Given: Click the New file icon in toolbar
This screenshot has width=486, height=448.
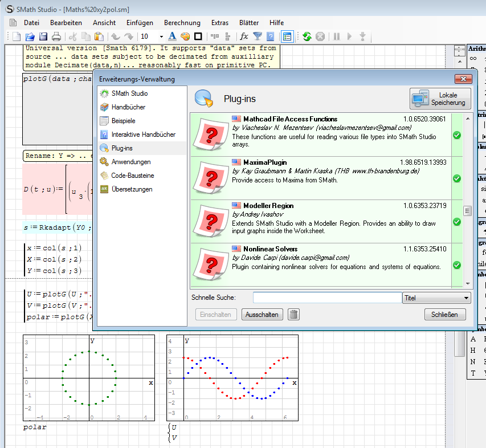Looking at the screenshot, I should (17, 36).
